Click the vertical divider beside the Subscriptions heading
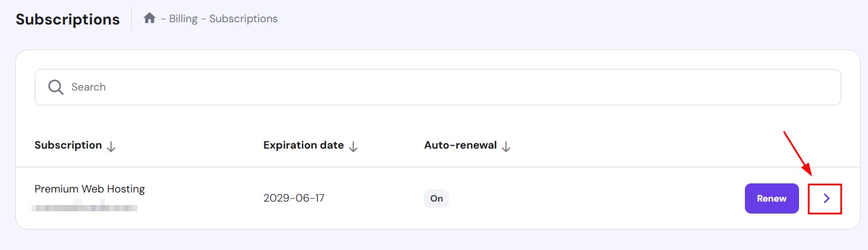Image resolution: width=868 pixels, height=250 pixels. 132,19
